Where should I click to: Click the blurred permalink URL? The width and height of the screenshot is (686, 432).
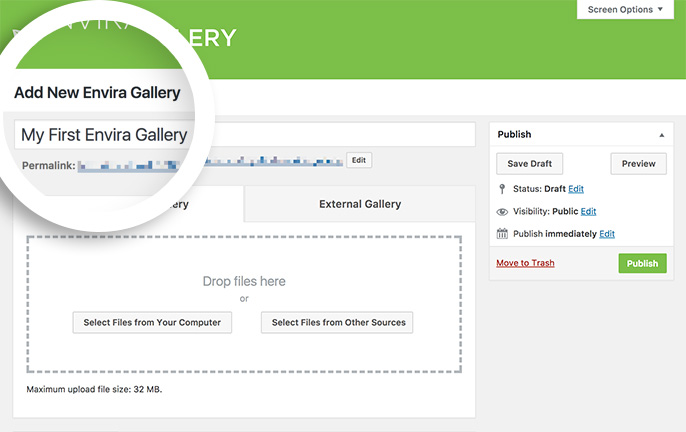point(210,164)
